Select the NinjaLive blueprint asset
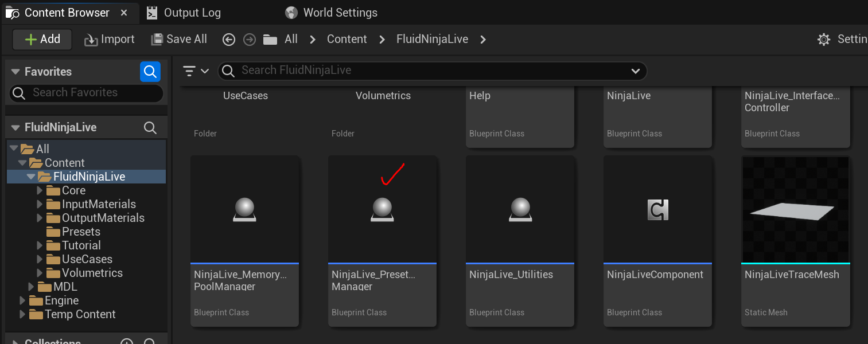 [x=658, y=116]
